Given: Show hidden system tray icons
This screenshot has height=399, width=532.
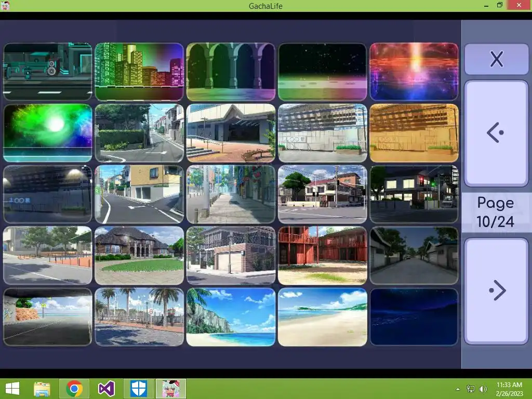Looking at the screenshot, I should [x=458, y=389].
